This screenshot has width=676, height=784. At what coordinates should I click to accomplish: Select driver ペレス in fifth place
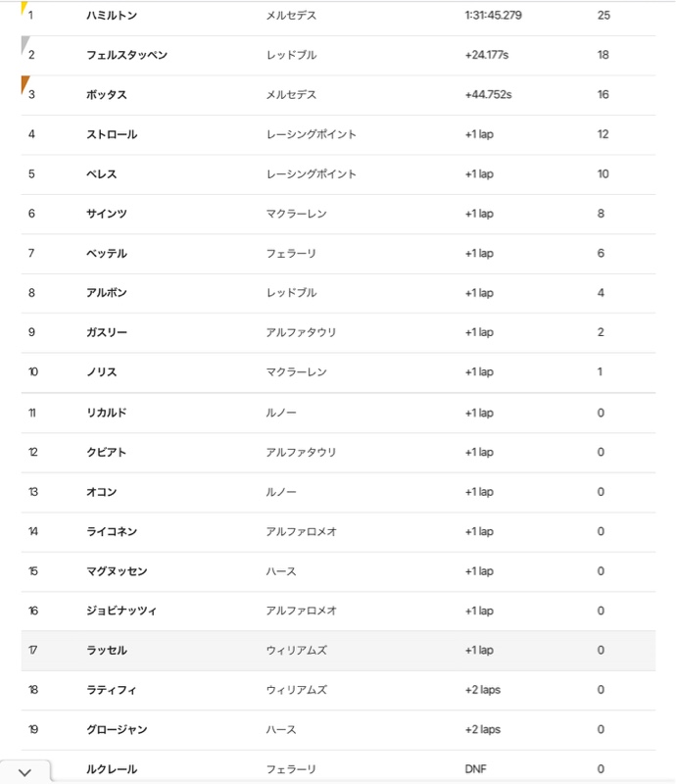pyautogui.click(x=102, y=174)
